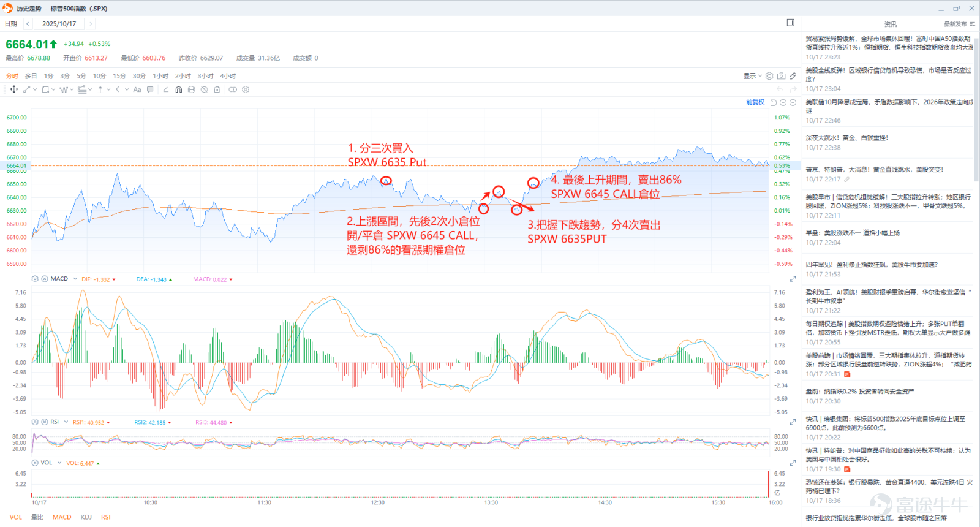Select the trend line drawing tool
The image size is (980, 527).
click(x=26, y=89)
